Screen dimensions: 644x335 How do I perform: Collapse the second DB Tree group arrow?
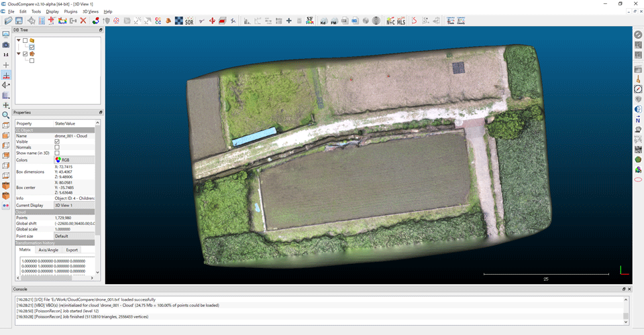[19, 54]
